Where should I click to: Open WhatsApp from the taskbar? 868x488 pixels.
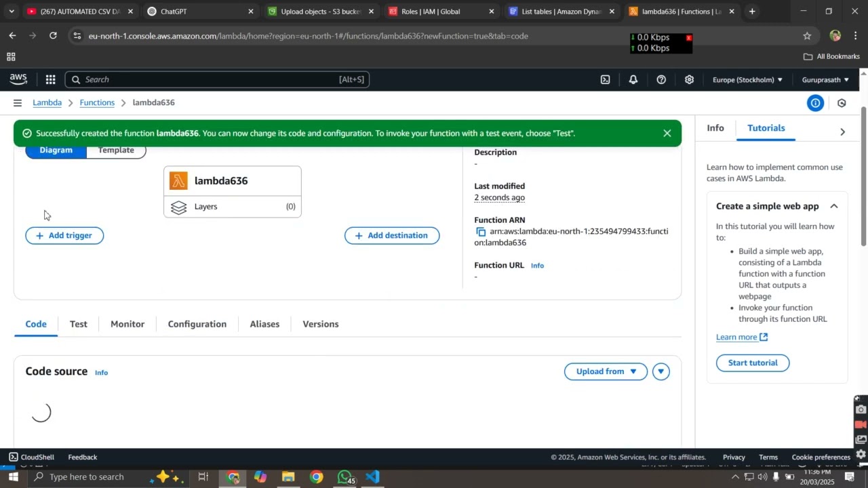pyautogui.click(x=345, y=477)
